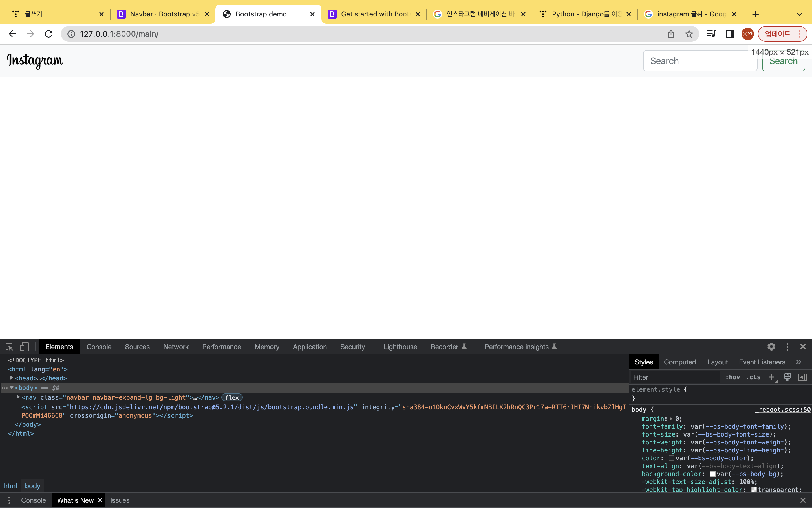
Task: Open the DevTools Recorder panel
Action: pyautogui.click(x=449, y=347)
